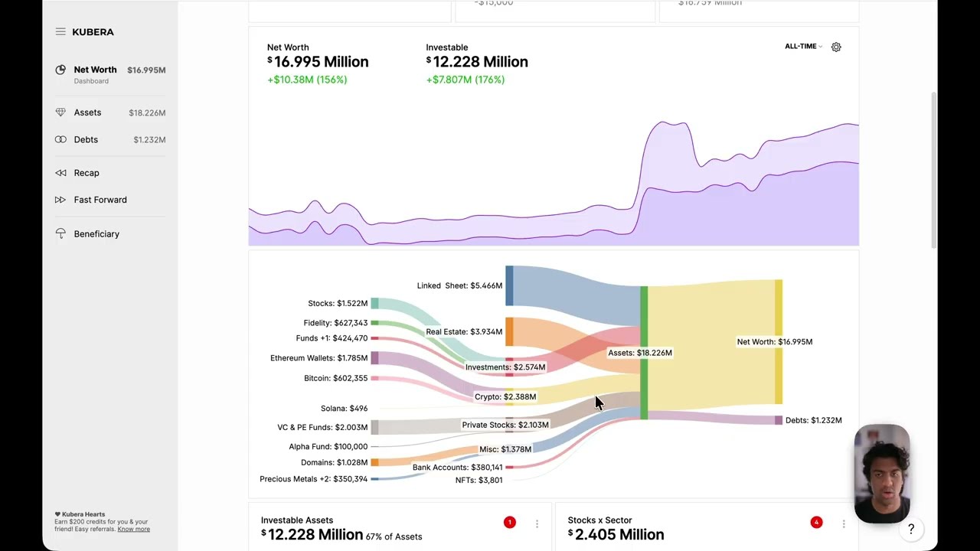Open the Fast Forward section

click(x=100, y=200)
